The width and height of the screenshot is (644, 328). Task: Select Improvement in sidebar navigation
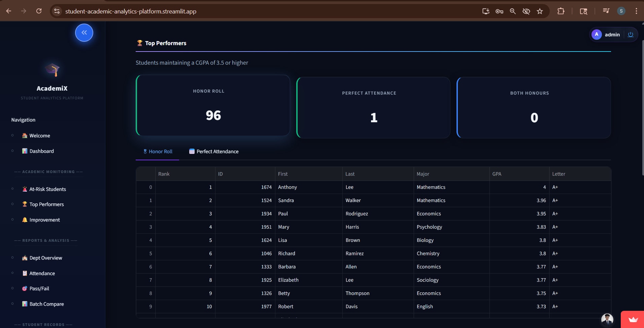44,220
